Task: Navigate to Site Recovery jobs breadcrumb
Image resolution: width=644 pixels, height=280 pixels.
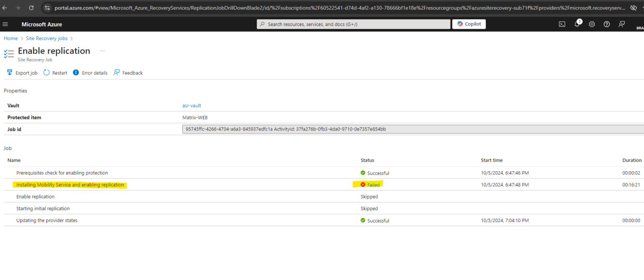Action: click(46, 38)
